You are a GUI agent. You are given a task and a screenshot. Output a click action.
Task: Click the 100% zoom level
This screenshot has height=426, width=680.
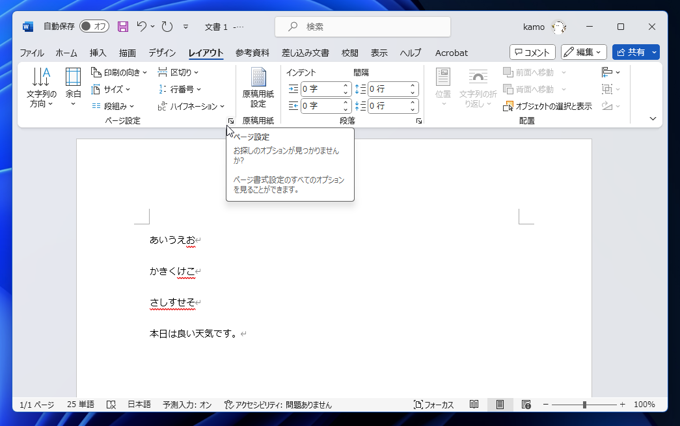tap(644, 404)
